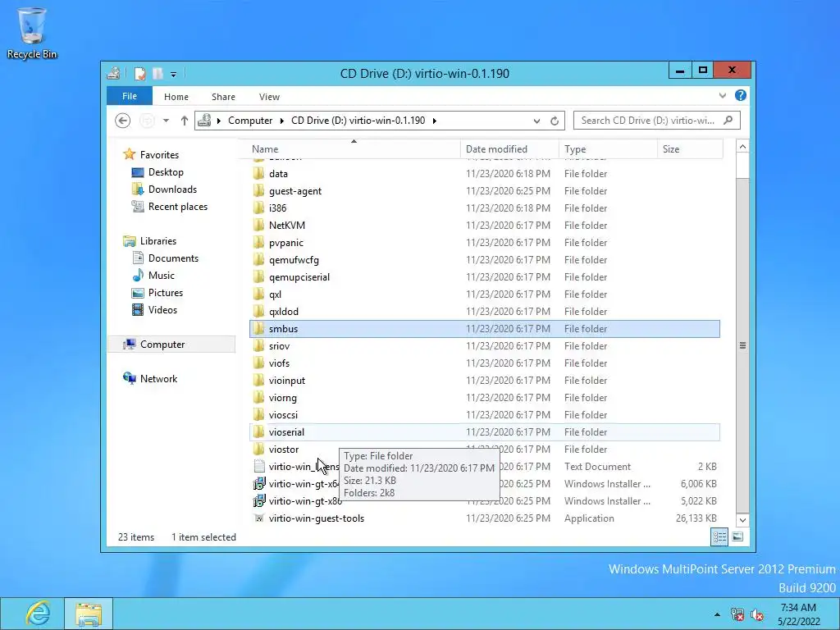
Task: Click the CD Drive (D:) breadcrumb segment
Action: pyautogui.click(x=358, y=121)
